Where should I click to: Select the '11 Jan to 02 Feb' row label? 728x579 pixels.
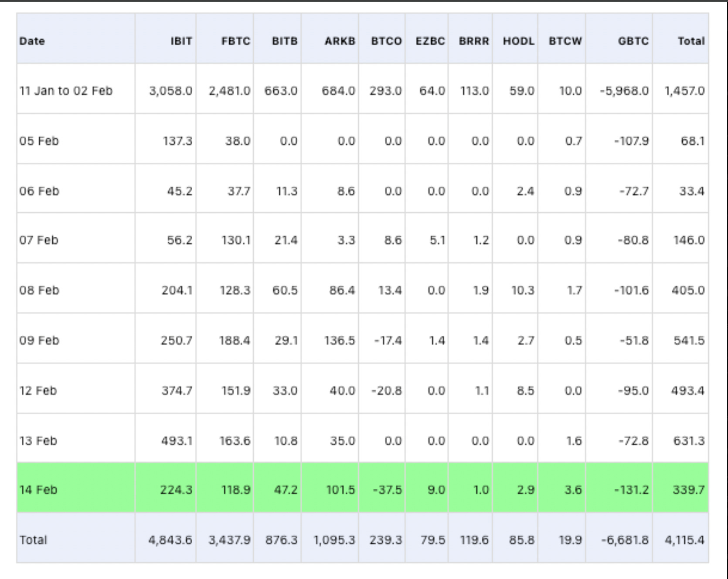tap(66, 91)
